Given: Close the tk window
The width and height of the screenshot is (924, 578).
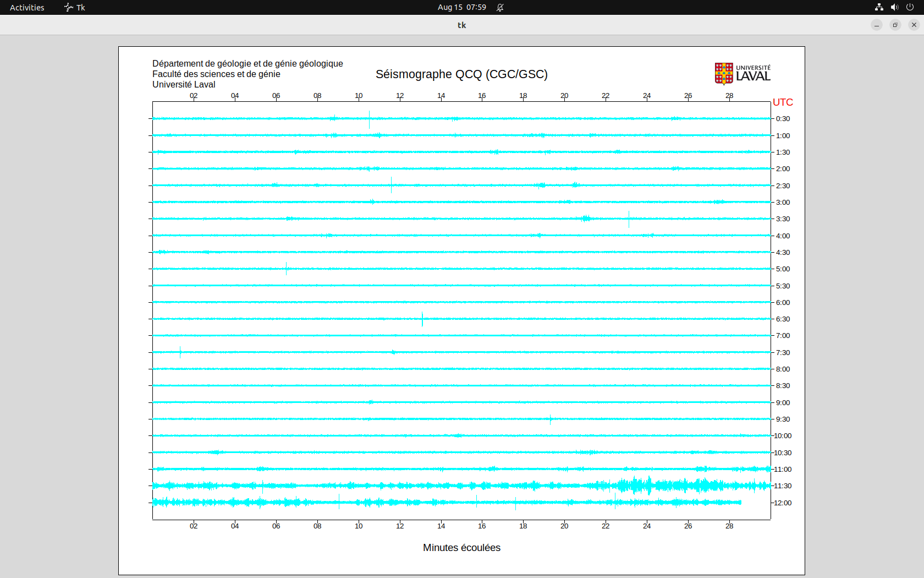Looking at the screenshot, I should (914, 25).
